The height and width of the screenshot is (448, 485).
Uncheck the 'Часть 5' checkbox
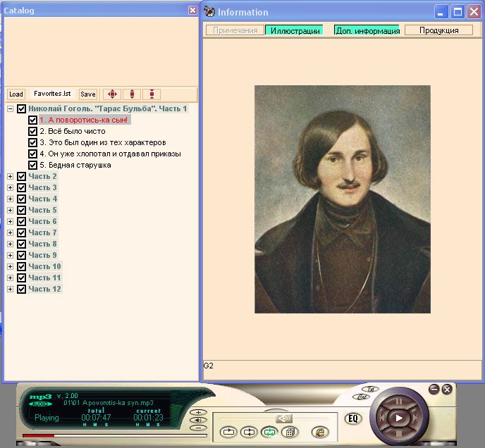click(21, 210)
